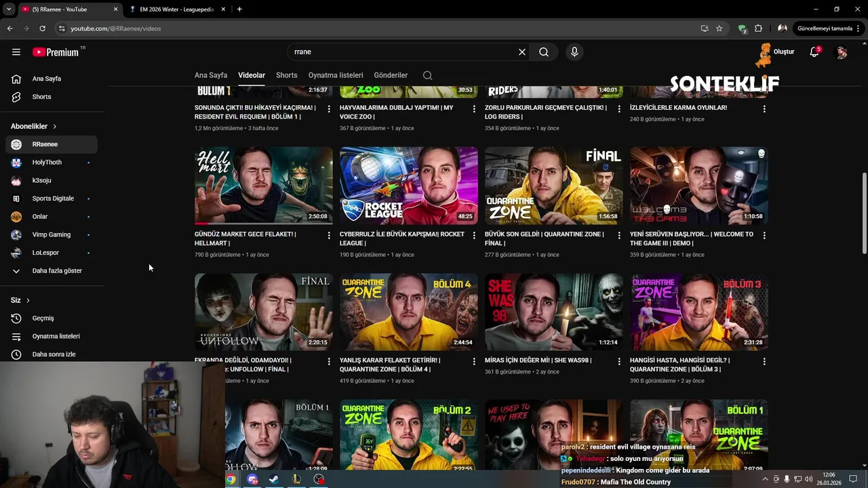Open Daha sonra izle list

[x=52, y=354]
